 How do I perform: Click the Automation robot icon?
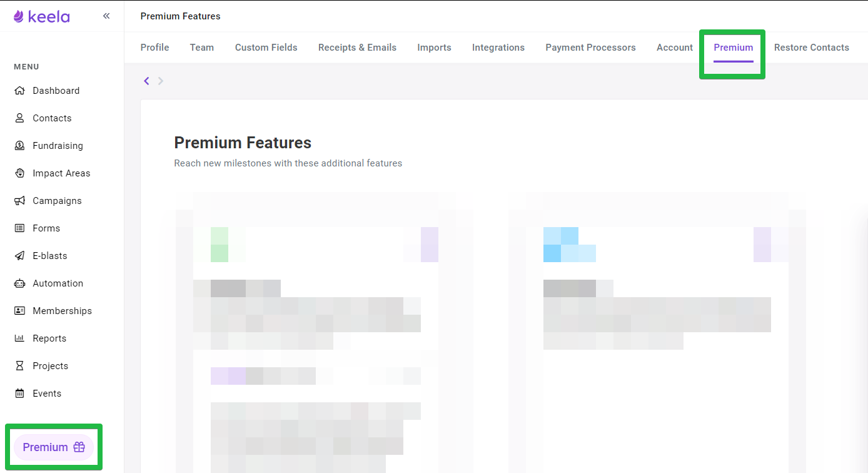[x=19, y=283]
